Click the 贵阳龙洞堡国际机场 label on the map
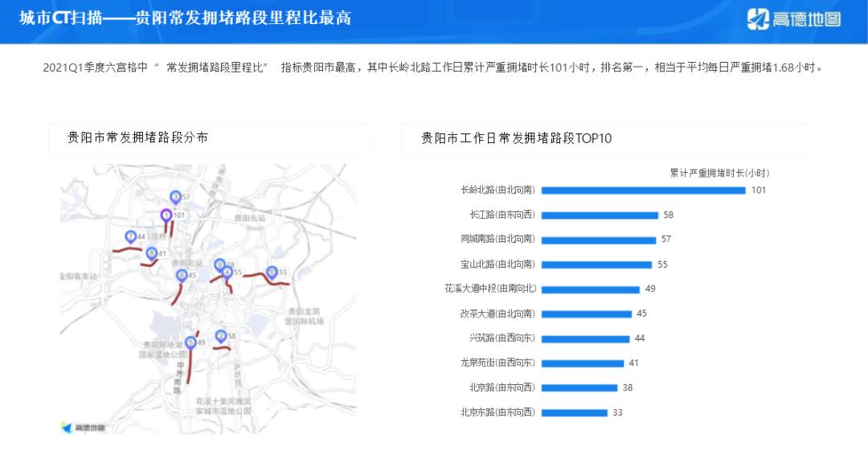 [x=305, y=317]
